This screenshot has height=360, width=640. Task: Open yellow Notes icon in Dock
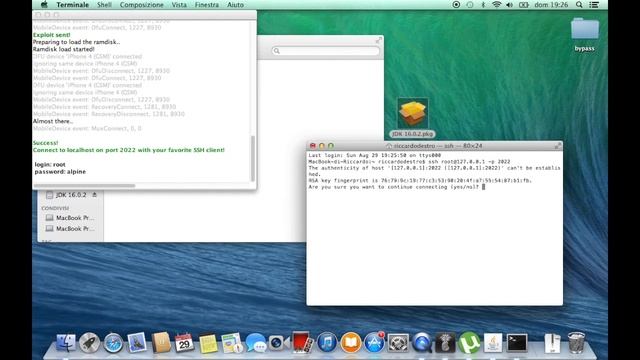click(208, 343)
